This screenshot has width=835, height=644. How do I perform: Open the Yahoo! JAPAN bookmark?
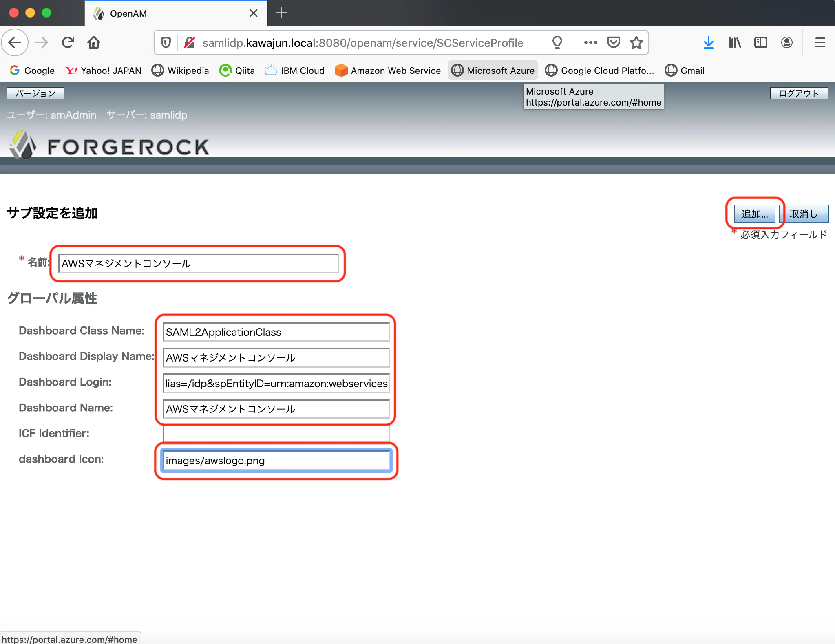pos(103,71)
